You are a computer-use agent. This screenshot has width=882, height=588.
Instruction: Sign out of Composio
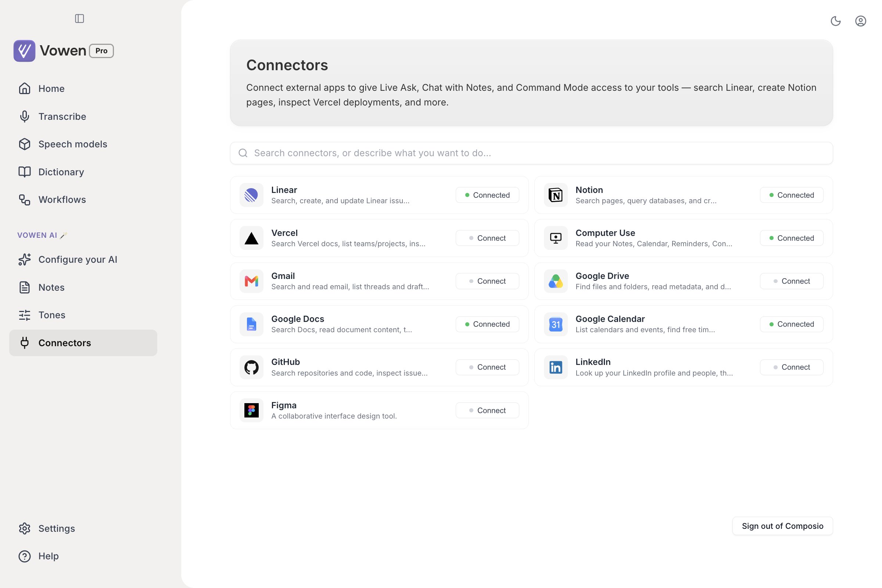[782, 526]
